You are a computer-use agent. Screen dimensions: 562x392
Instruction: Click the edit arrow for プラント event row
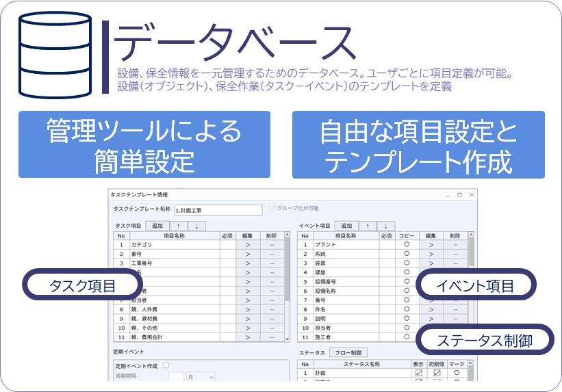click(431, 244)
